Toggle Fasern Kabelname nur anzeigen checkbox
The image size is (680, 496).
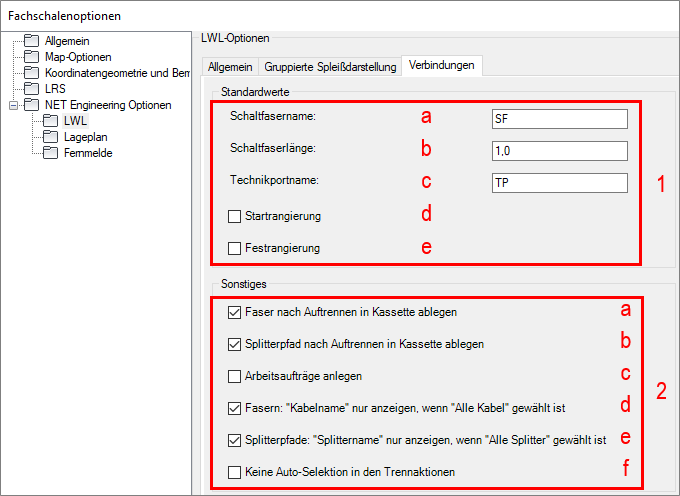point(235,408)
